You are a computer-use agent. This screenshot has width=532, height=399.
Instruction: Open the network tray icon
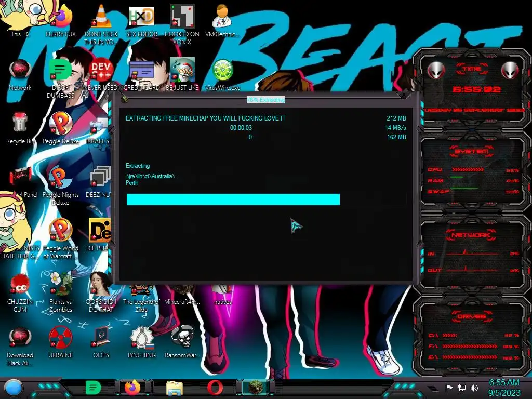tap(461, 388)
